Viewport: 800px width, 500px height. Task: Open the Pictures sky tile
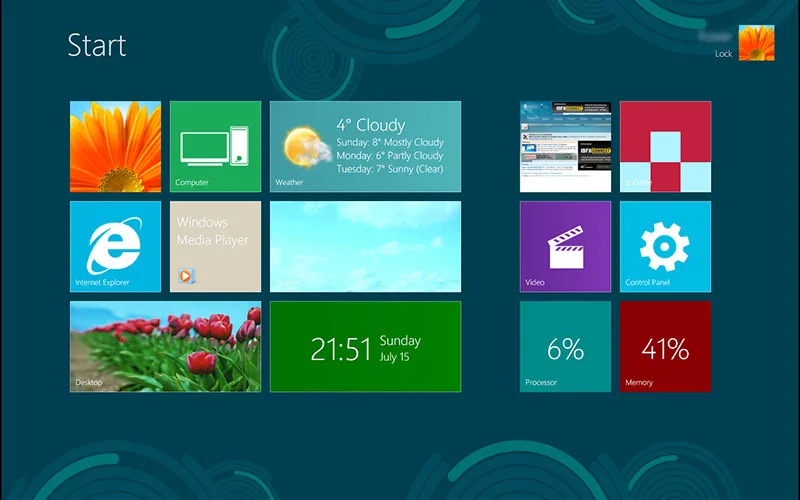click(x=365, y=246)
